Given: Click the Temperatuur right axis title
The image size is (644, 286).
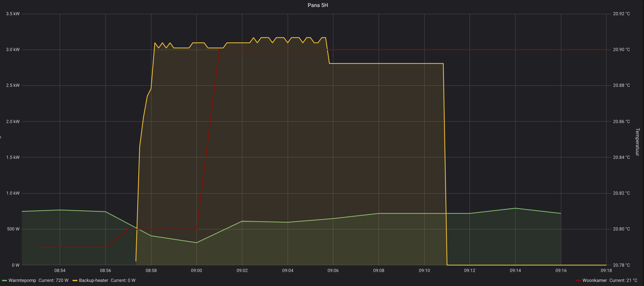Looking at the screenshot, I should [637, 142].
